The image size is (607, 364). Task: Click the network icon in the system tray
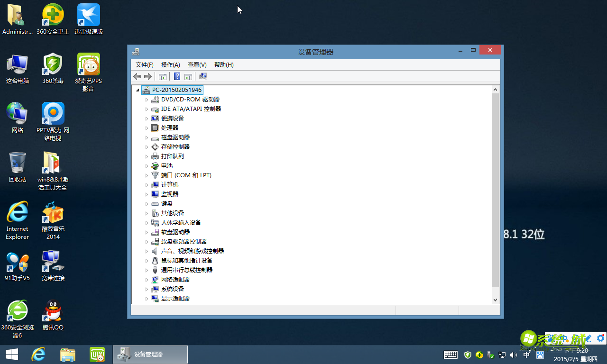point(502,355)
